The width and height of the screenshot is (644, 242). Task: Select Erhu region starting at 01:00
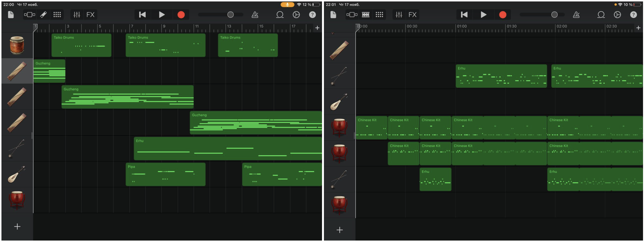[x=501, y=76]
